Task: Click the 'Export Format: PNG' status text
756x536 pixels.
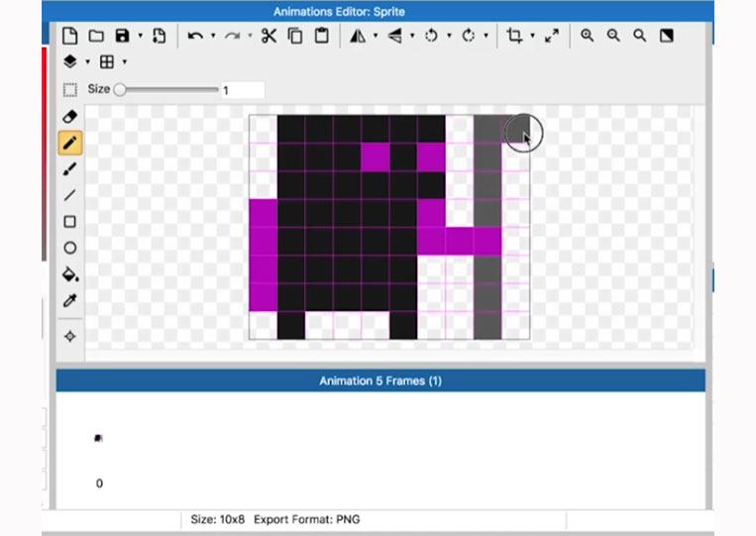Action: 306,519
